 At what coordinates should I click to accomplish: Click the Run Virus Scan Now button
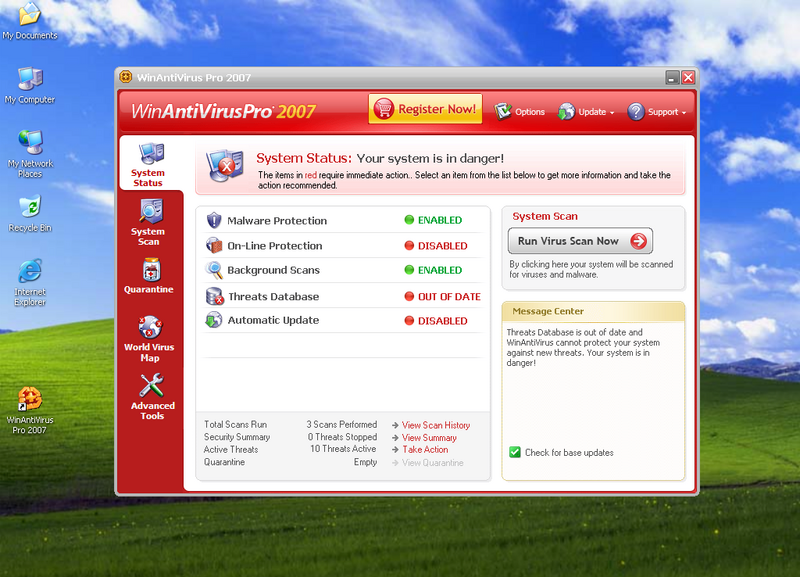tap(580, 241)
